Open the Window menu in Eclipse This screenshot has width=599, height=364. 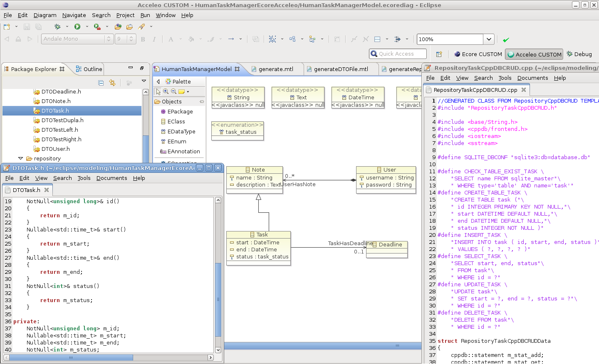[x=166, y=15]
